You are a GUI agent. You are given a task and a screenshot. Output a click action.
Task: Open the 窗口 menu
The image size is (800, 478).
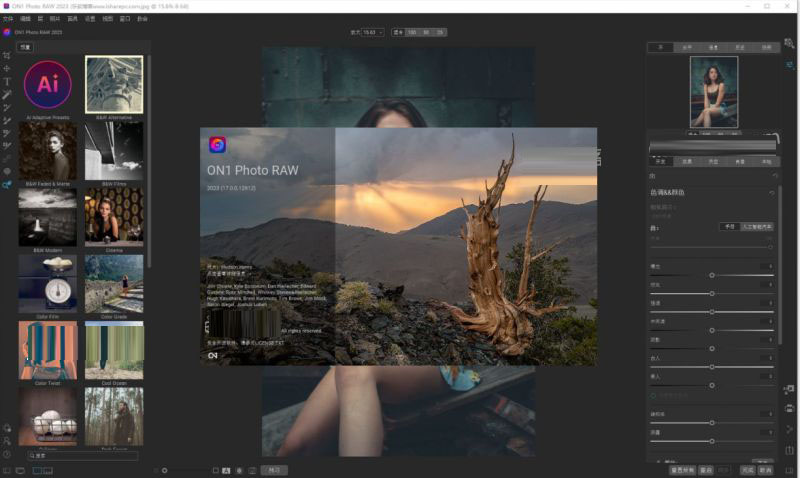point(124,19)
